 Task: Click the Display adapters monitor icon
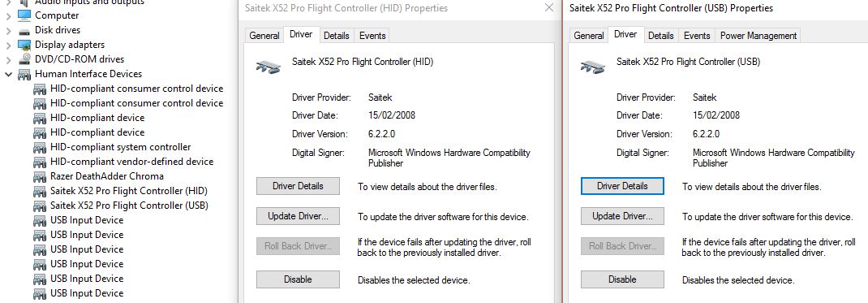click(x=24, y=45)
